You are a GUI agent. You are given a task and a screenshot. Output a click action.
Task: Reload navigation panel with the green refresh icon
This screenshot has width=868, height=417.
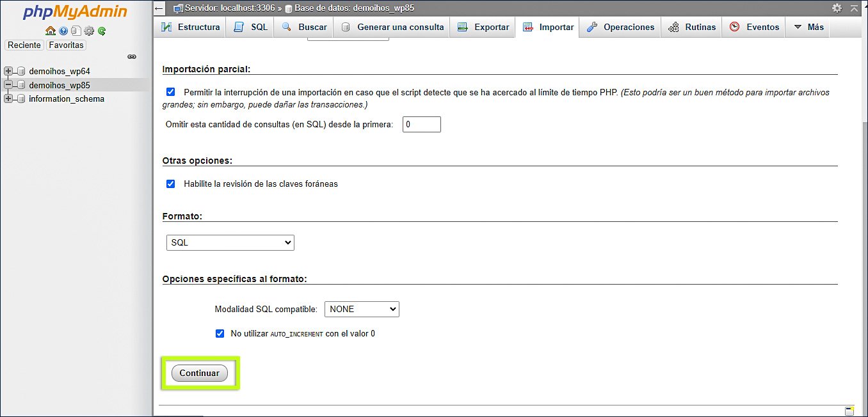102,31
